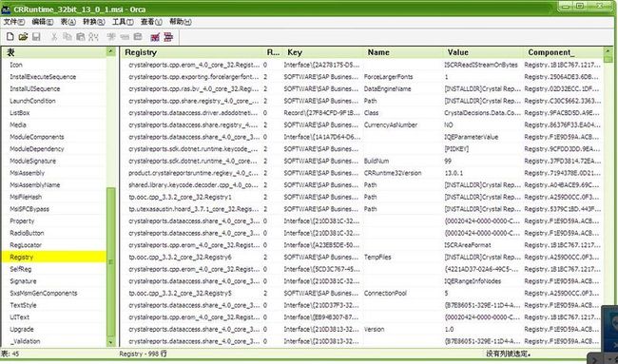This screenshot has height=364, width=618.
Task: Click the CurrencyAsNumber name cell
Action: (x=391, y=125)
